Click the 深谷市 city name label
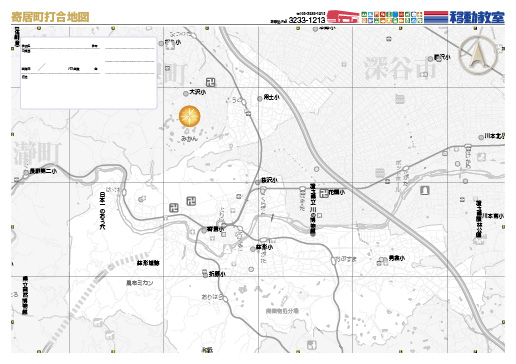This screenshot has width=516, height=364. [400, 68]
